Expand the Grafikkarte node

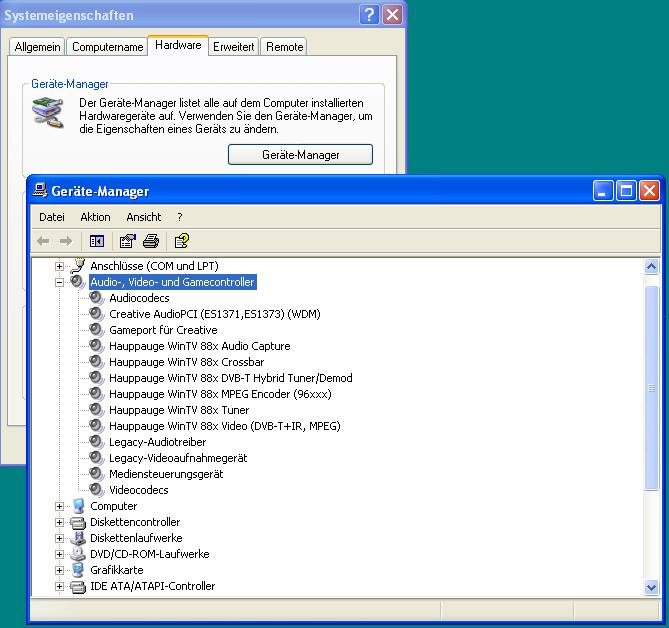[59, 570]
